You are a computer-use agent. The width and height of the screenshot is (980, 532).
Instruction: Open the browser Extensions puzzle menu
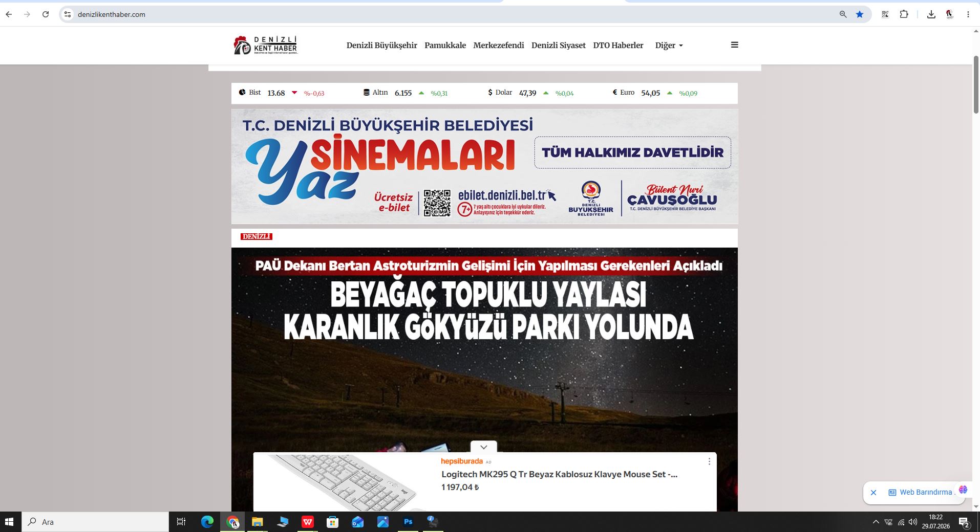tap(904, 14)
